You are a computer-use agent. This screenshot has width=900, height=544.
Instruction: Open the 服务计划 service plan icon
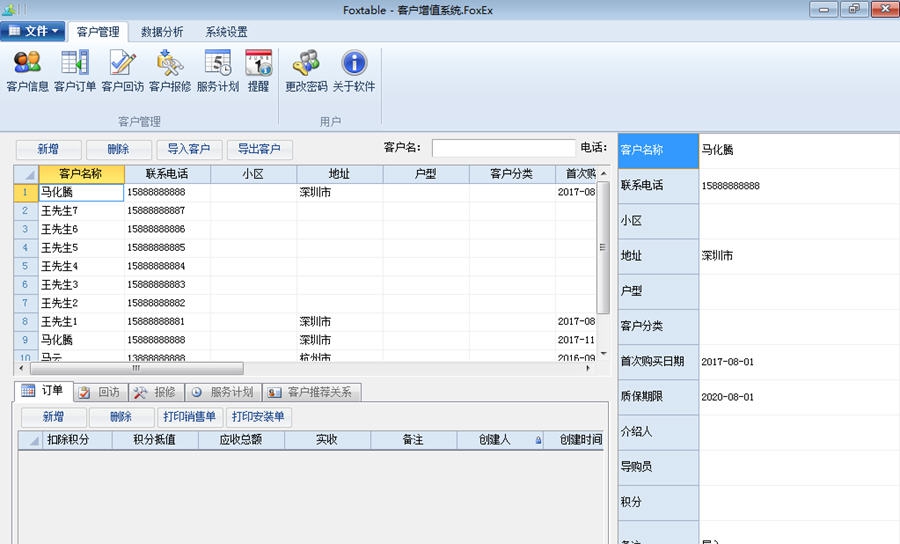(218, 70)
